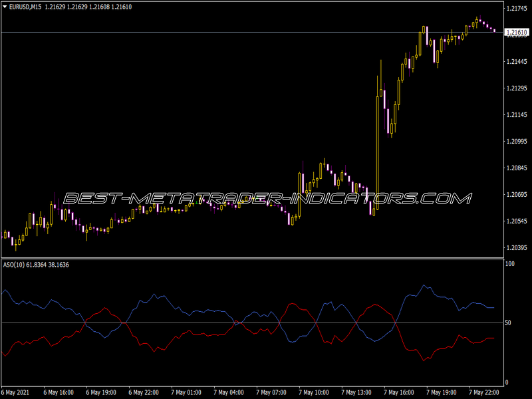Select the 1.21145 price scale label
The image size is (532, 399).
tap(517, 115)
